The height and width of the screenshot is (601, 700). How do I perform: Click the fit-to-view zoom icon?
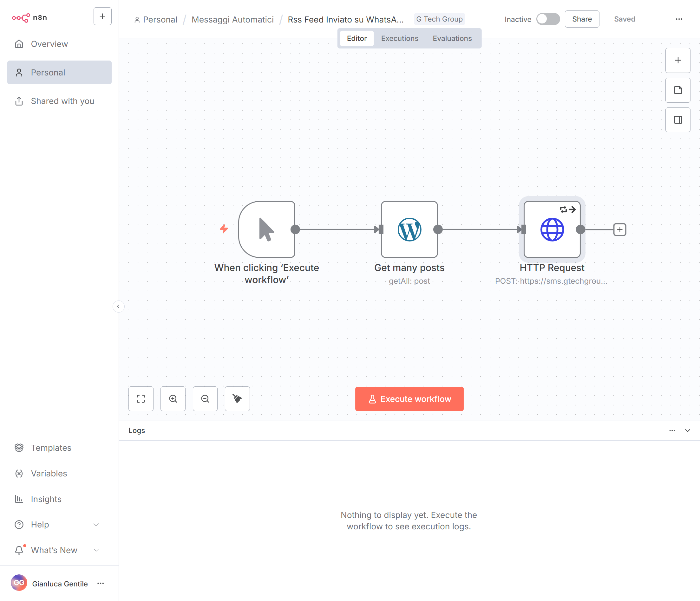(141, 399)
